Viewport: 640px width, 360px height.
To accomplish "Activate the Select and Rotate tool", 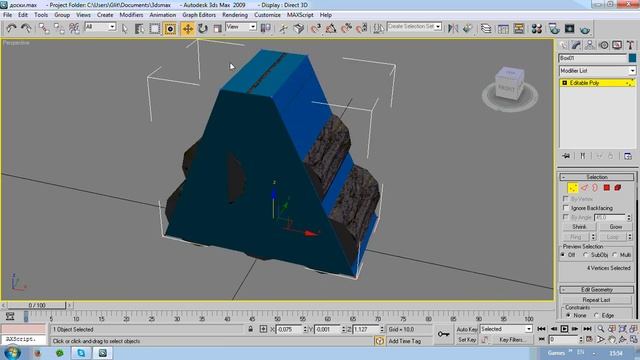I will coord(203,29).
